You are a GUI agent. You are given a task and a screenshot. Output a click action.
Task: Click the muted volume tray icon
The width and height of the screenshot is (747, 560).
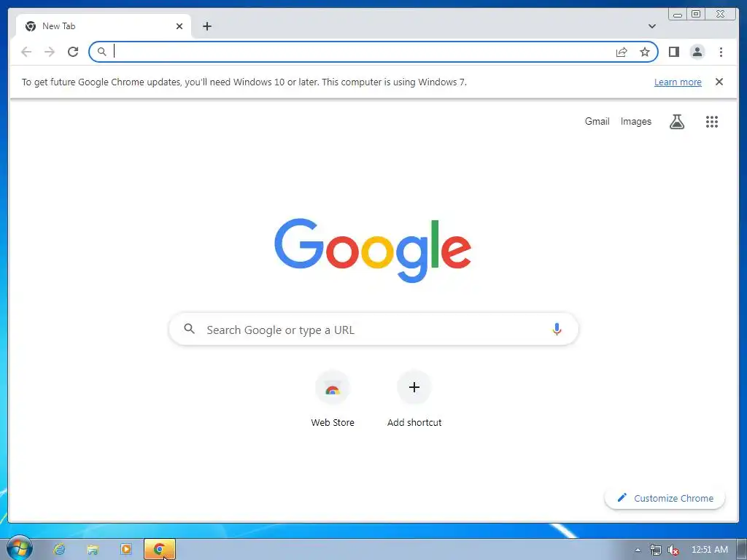tap(673, 550)
